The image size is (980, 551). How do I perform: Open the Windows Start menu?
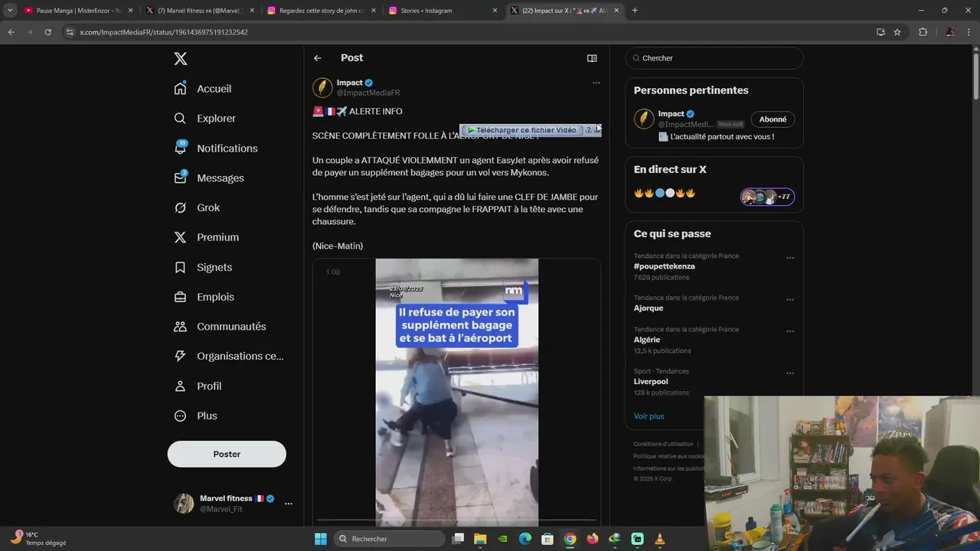(x=321, y=539)
